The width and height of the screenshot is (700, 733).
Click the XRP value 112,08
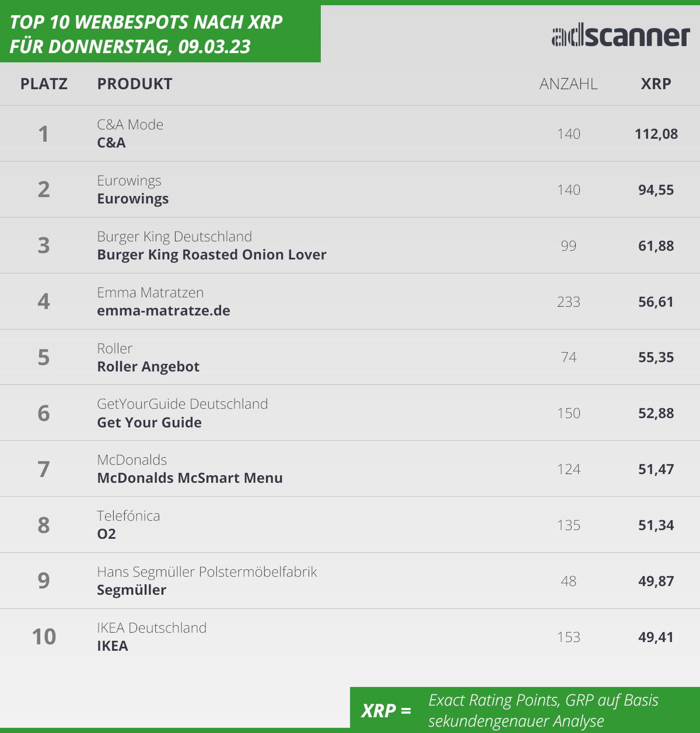(656, 134)
